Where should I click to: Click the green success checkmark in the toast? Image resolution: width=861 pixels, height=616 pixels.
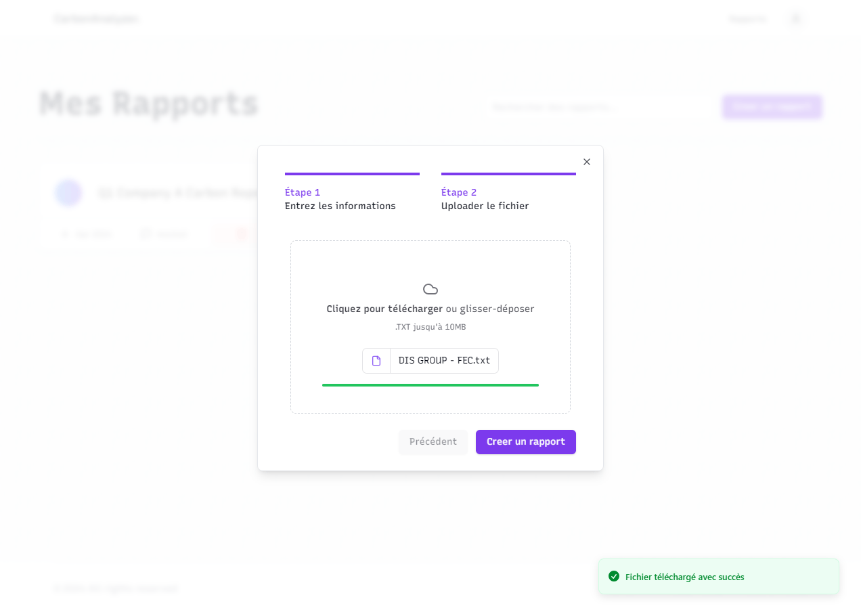614,577
